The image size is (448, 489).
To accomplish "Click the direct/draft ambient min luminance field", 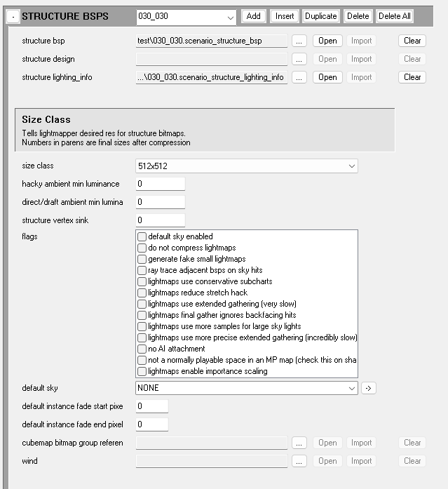I will tap(161, 202).
